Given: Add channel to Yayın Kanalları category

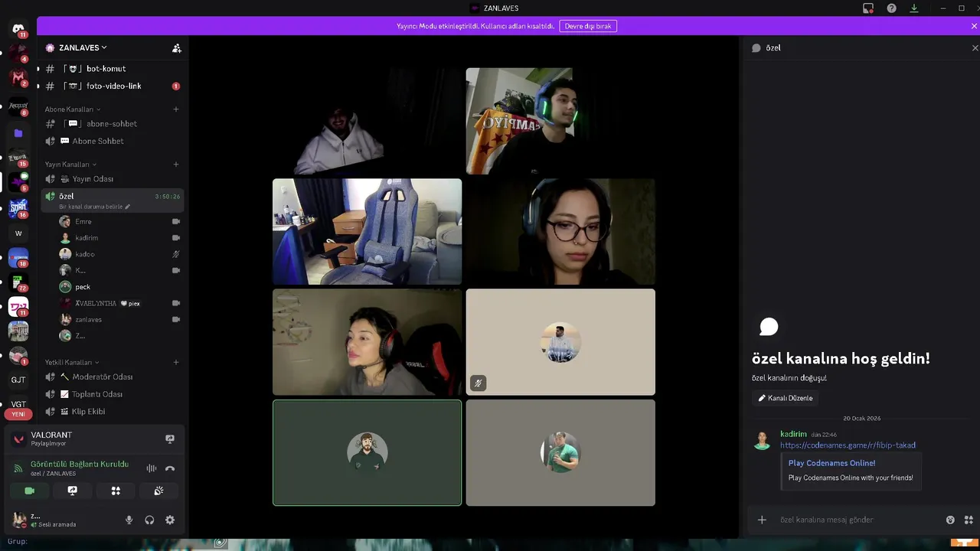Looking at the screenshot, I should [176, 165].
